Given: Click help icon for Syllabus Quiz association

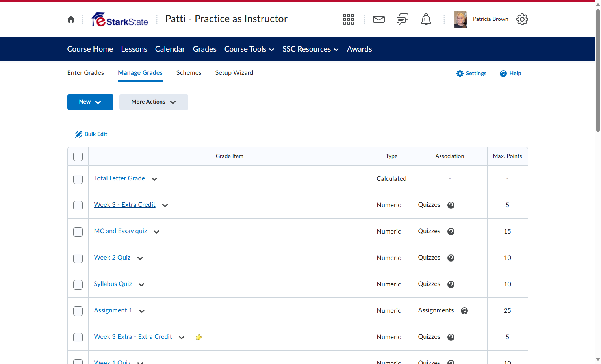Looking at the screenshot, I should click(451, 284).
